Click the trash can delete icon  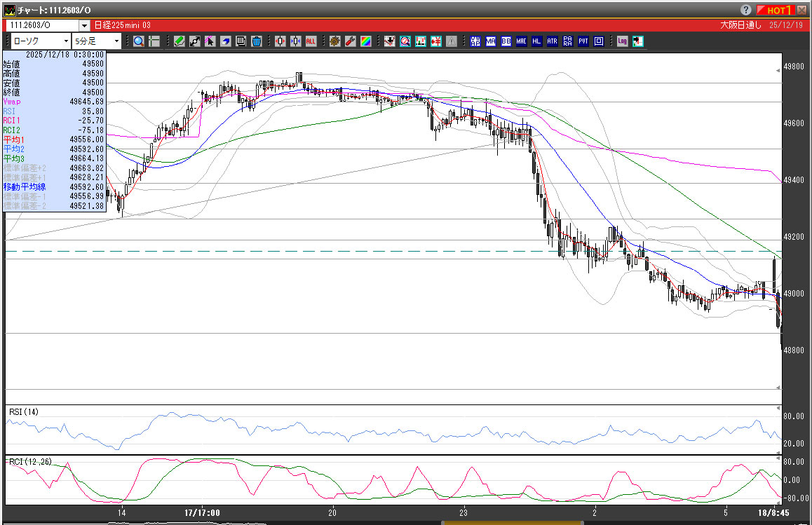coord(257,41)
